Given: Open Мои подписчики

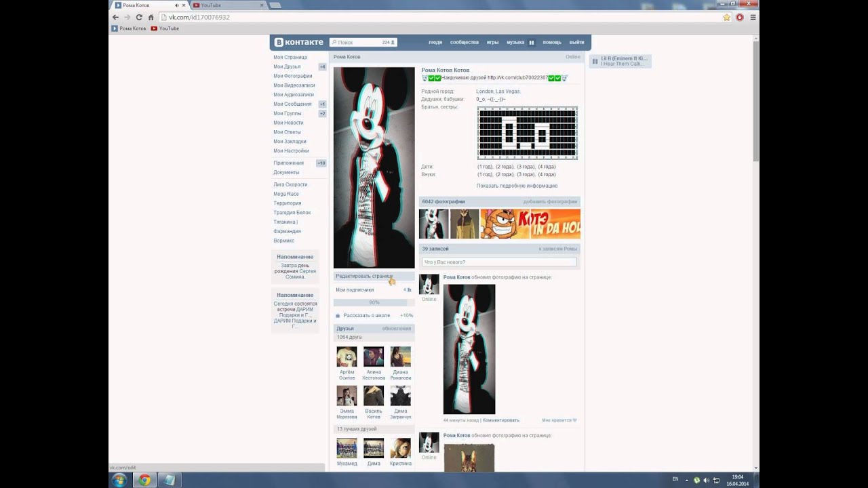Looking at the screenshot, I should [355, 290].
